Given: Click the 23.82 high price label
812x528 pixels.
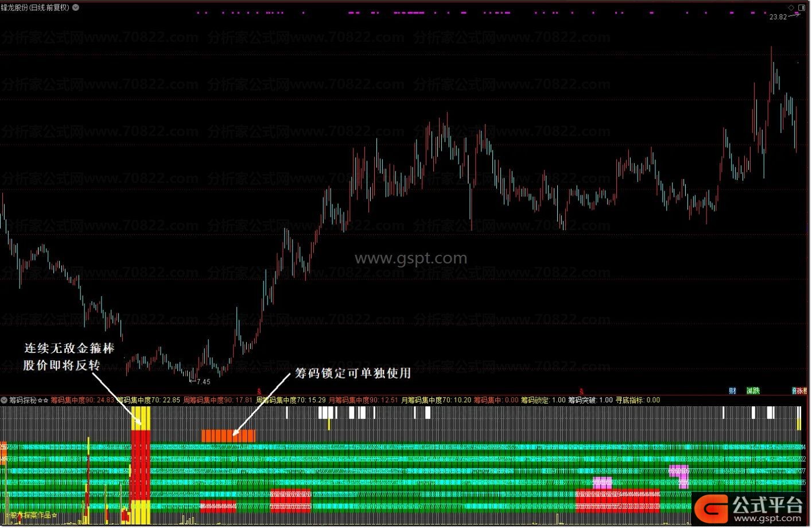Looking at the screenshot, I should coord(778,17).
